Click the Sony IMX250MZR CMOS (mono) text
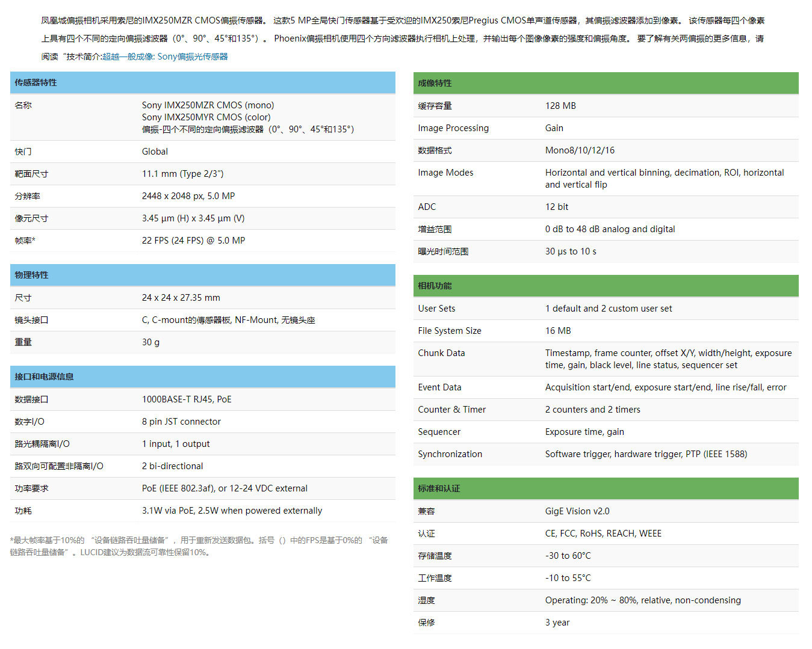812x649 pixels. (x=208, y=105)
